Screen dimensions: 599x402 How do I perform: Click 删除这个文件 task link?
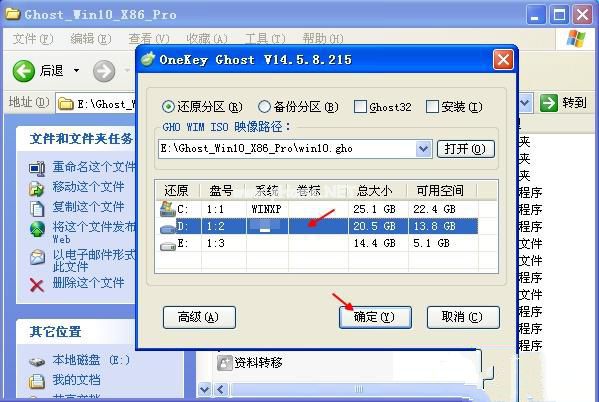click(x=88, y=283)
